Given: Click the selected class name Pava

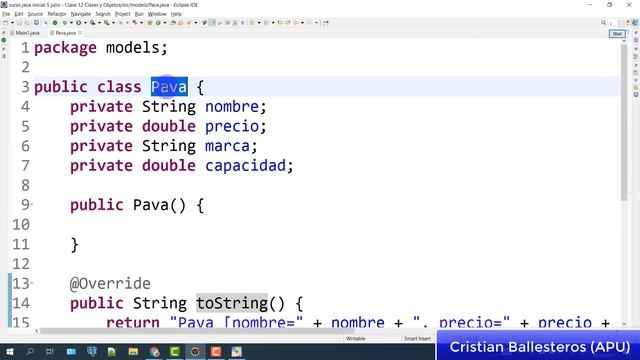Looking at the screenshot, I should click(169, 87).
